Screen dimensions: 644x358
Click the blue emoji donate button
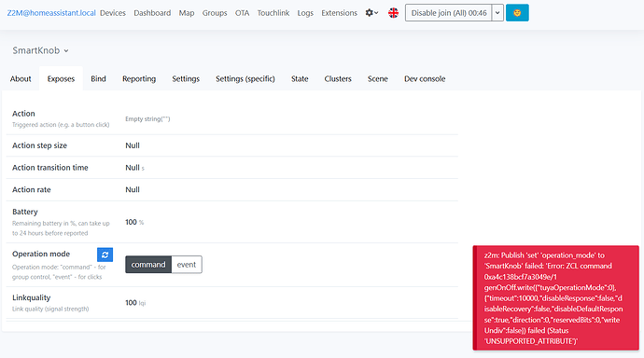coord(517,13)
